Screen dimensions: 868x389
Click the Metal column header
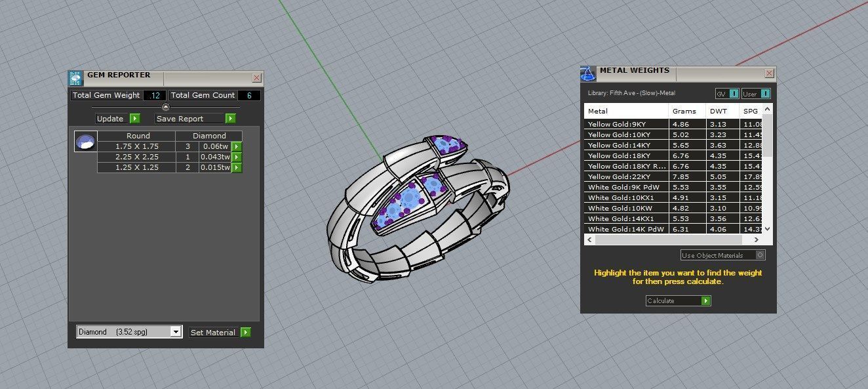click(x=626, y=111)
